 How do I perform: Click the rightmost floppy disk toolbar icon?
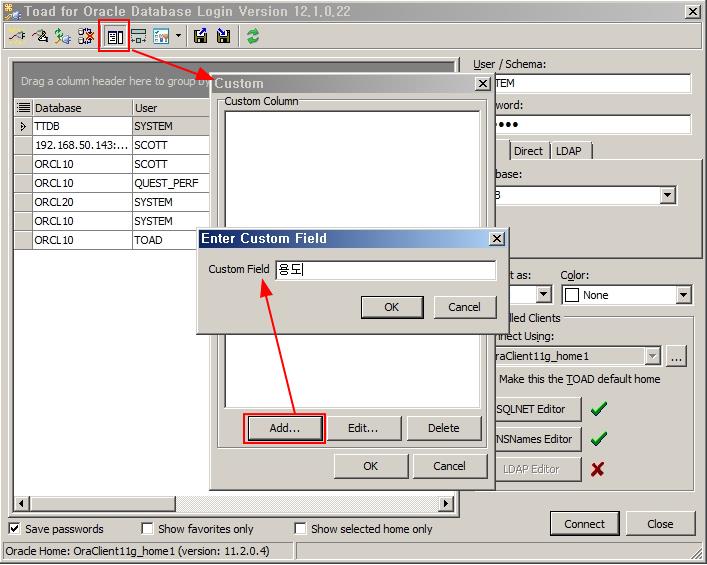(224, 37)
